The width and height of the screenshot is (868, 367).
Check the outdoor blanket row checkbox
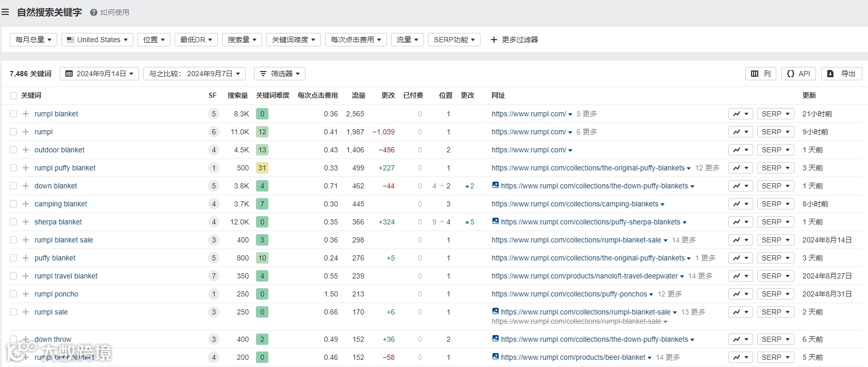pos(13,150)
